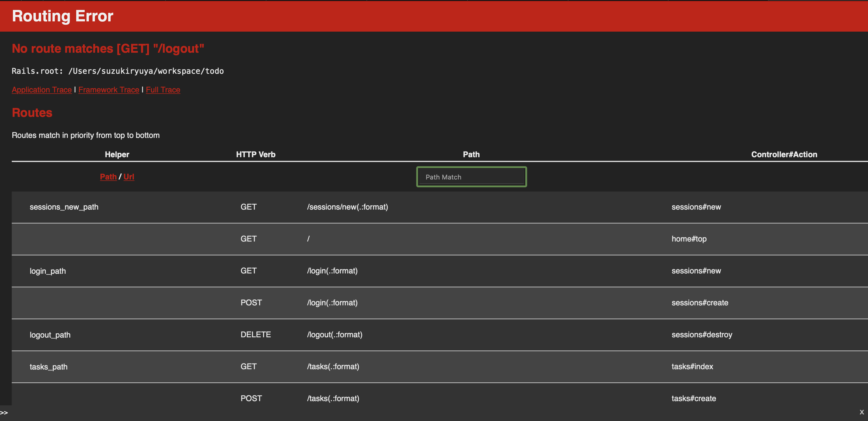Click POST verb in /login row
Viewport: 868px width, 421px height.
(x=251, y=302)
